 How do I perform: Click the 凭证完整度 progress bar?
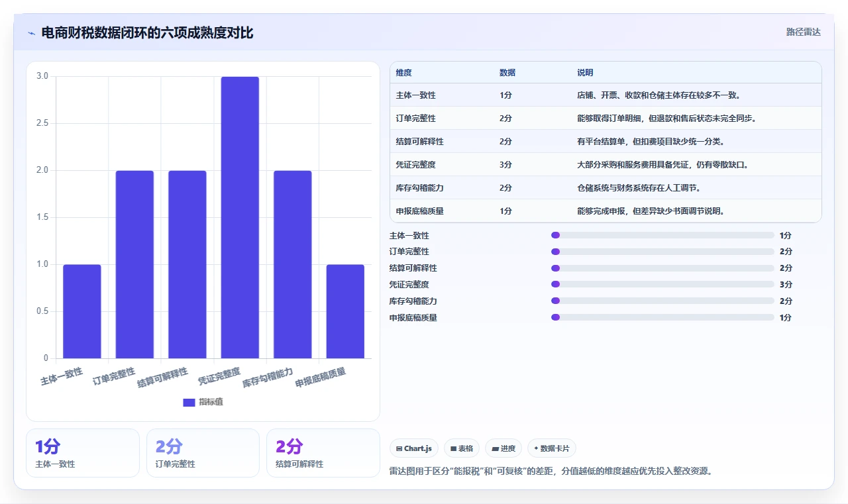pos(662,284)
